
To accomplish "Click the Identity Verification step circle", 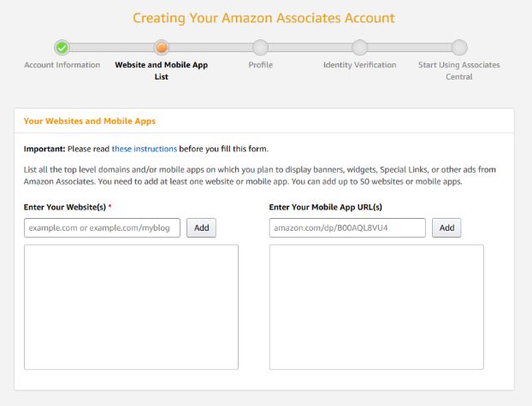I will coord(359,47).
